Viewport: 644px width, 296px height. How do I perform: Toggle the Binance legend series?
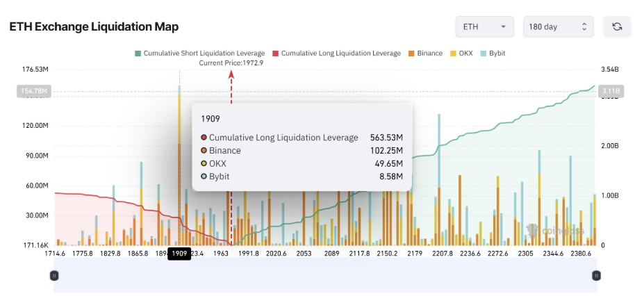[x=425, y=54]
